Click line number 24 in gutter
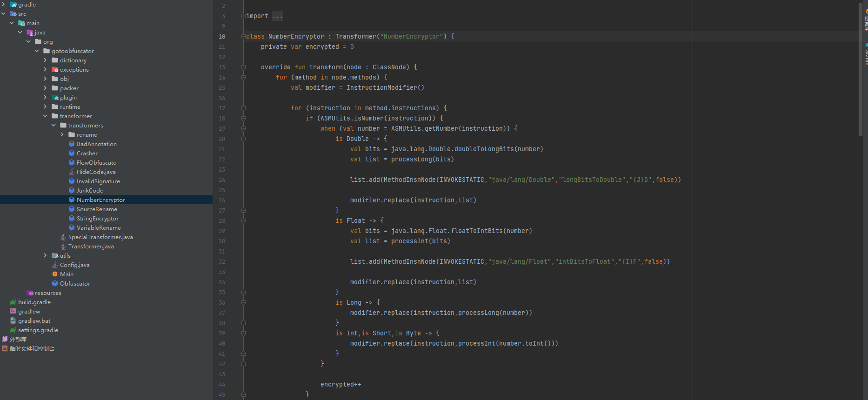The width and height of the screenshot is (868, 400). [222, 180]
